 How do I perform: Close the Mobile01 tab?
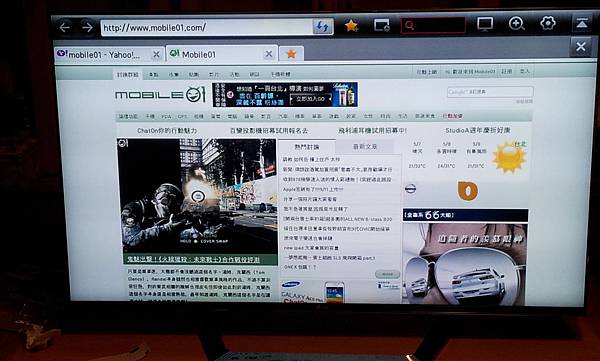coord(269,54)
